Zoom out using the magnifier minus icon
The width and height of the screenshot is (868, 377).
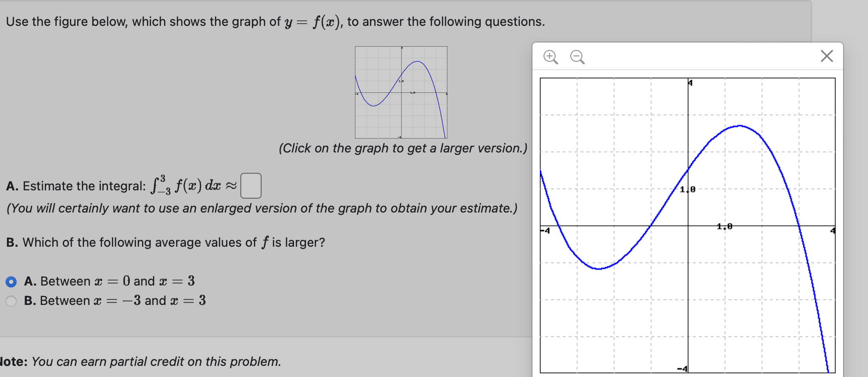(x=576, y=56)
